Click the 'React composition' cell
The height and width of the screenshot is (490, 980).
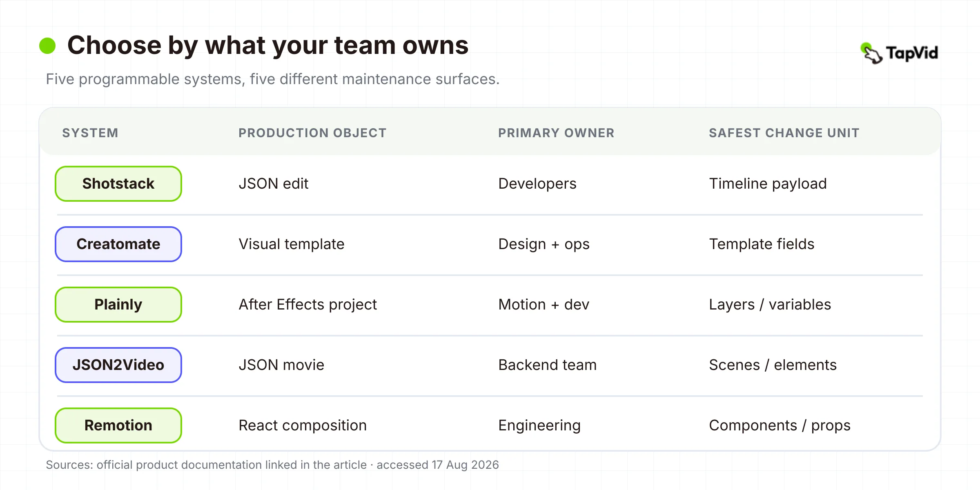coord(303,425)
